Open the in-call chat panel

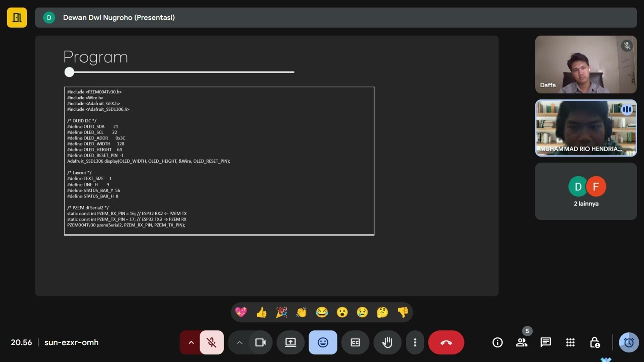546,342
